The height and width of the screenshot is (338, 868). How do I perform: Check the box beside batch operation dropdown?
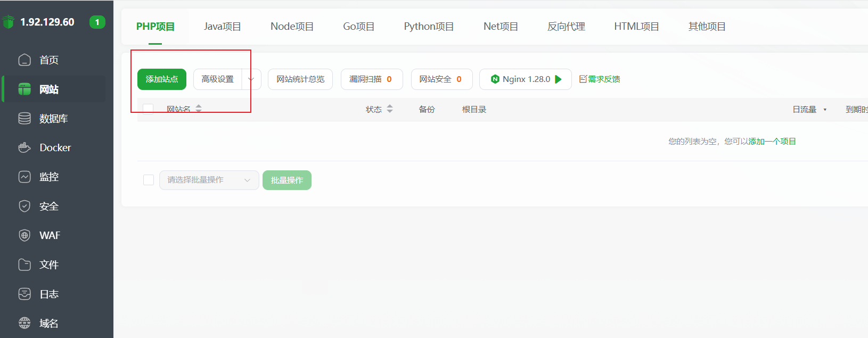(x=149, y=180)
